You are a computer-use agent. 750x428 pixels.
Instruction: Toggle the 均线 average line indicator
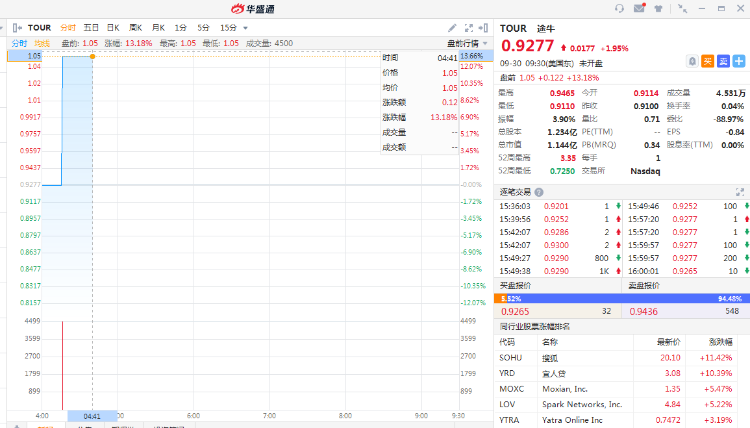pyautogui.click(x=42, y=43)
